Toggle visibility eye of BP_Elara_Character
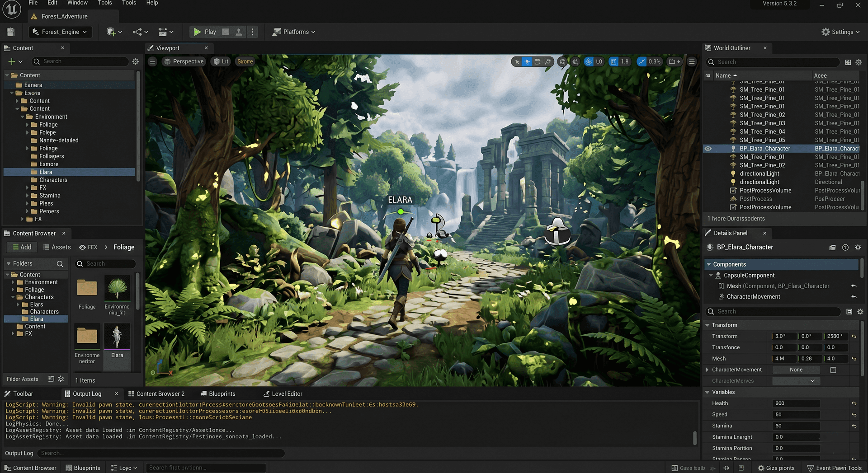The height and width of the screenshot is (473, 868). point(708,149)
